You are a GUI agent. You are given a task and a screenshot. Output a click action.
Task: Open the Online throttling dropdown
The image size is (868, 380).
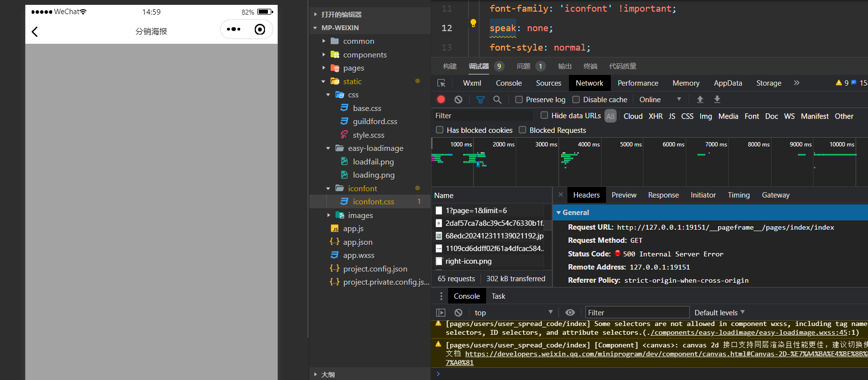(x=660, y=99)
